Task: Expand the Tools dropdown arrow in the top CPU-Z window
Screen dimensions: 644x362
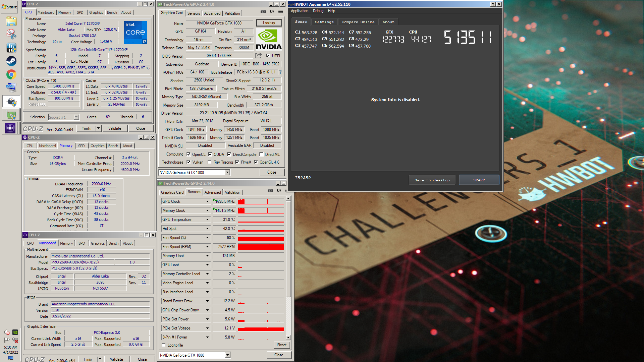Action: click(98, 128)
